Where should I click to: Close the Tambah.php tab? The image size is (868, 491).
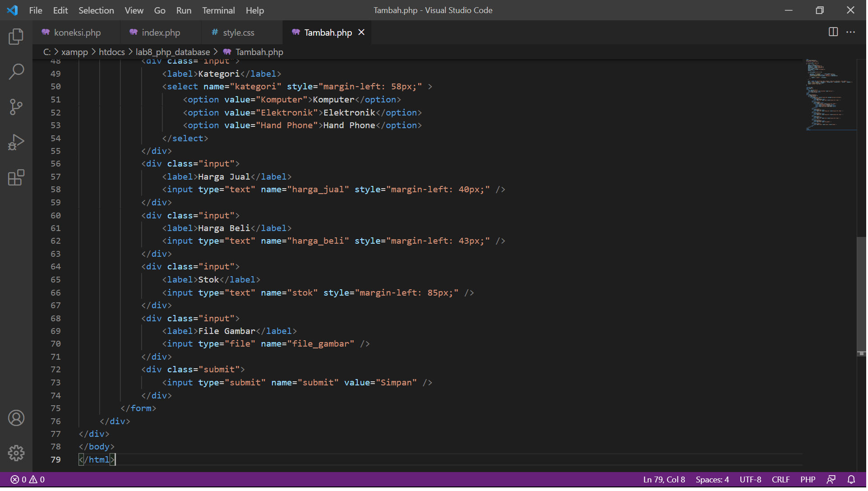[x=361, y=32]
